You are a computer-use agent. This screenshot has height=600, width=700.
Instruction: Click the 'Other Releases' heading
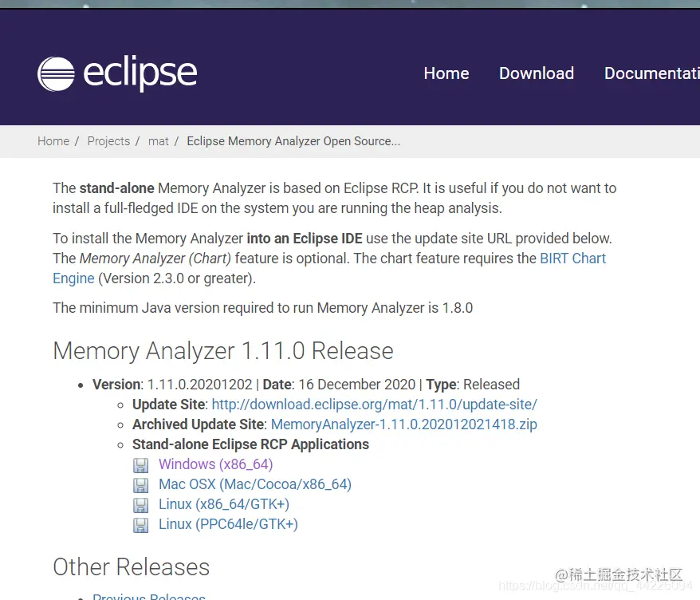pyautogui.click(x=132, y=567)
